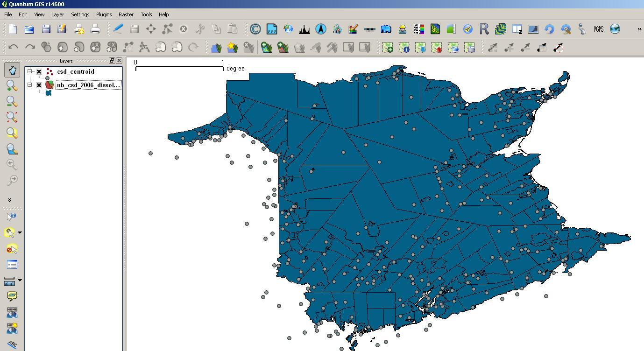Collapse the csd_centroid layer tree node
This screenshot has height=351, width=644.
tap(29, 71)
